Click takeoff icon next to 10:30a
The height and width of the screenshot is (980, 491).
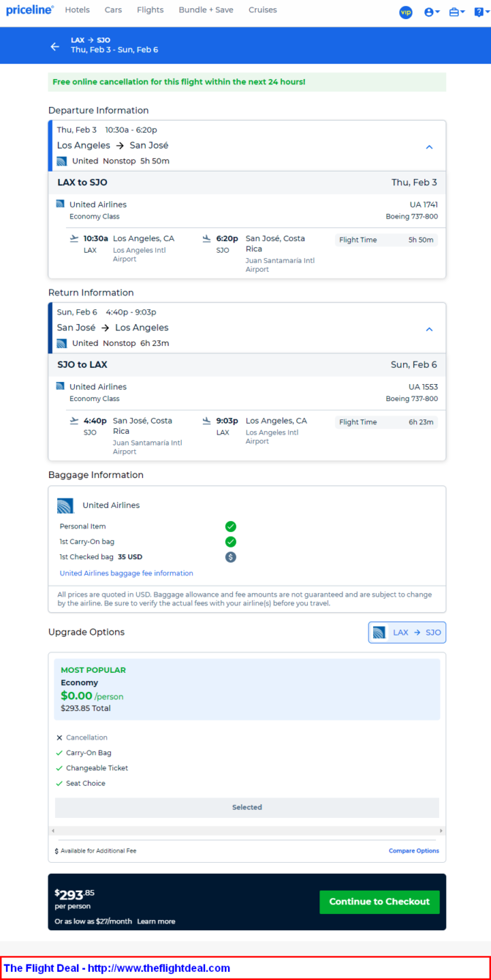coord(74,238)
